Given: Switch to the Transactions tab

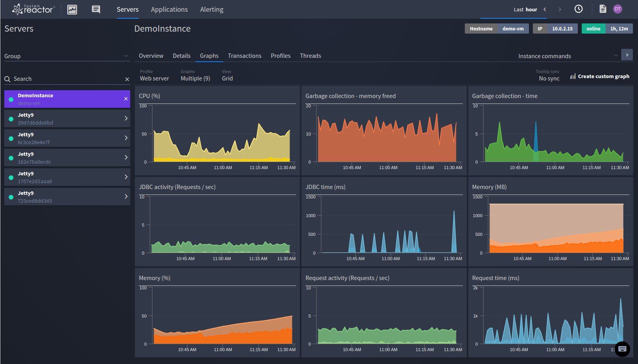Looking at the screenshot, I should [x=244, y=56].
